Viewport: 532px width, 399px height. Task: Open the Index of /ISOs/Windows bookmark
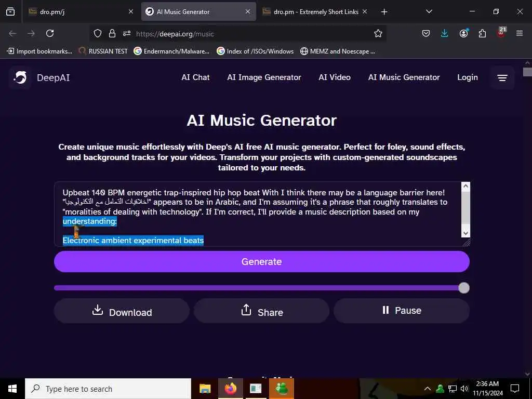click(x=255, y=51)
